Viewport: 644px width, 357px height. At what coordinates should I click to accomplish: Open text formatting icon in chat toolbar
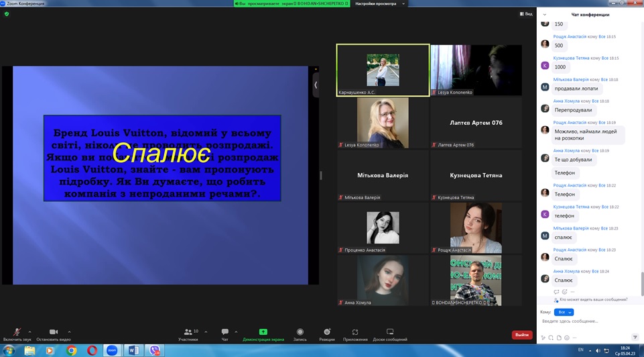[543, 338]
